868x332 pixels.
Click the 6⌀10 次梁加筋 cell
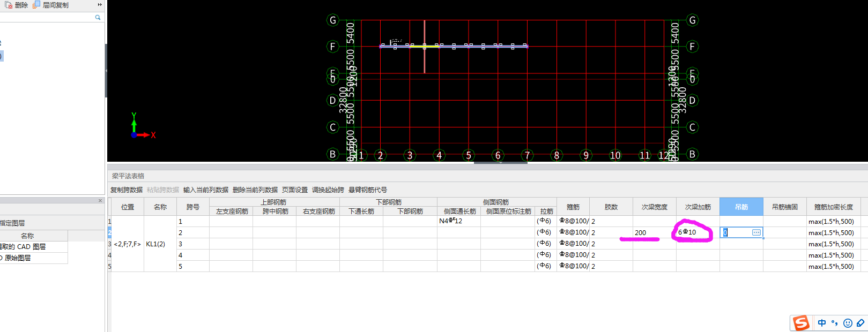698,232
